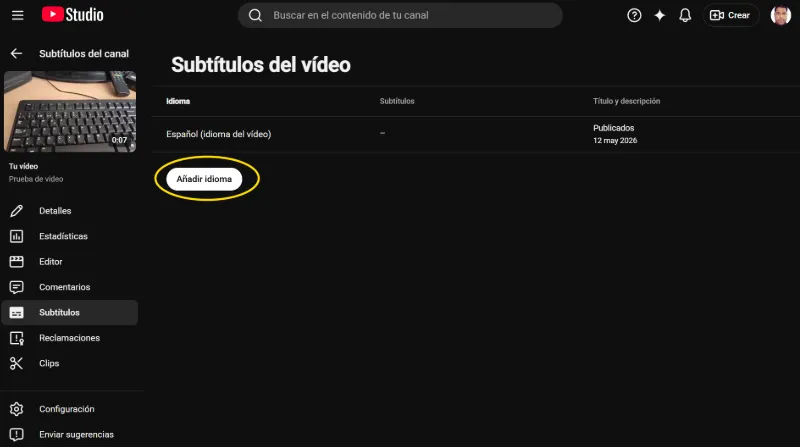
Task: Click the Idioma column header
Action: point(178,101)
